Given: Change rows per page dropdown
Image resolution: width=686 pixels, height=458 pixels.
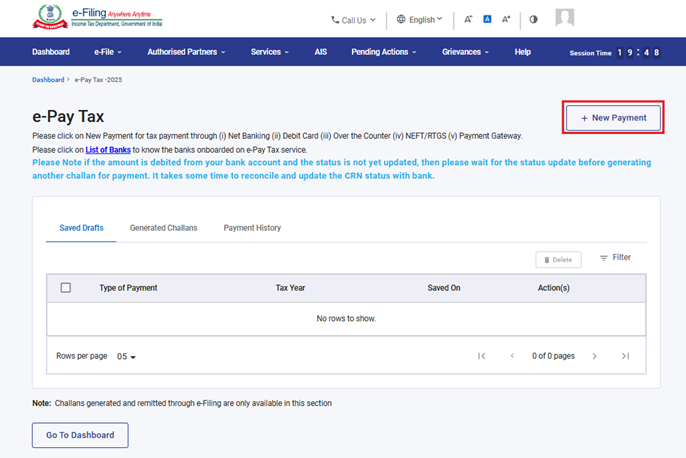Looking at the screenshot, I should point(126,356).
